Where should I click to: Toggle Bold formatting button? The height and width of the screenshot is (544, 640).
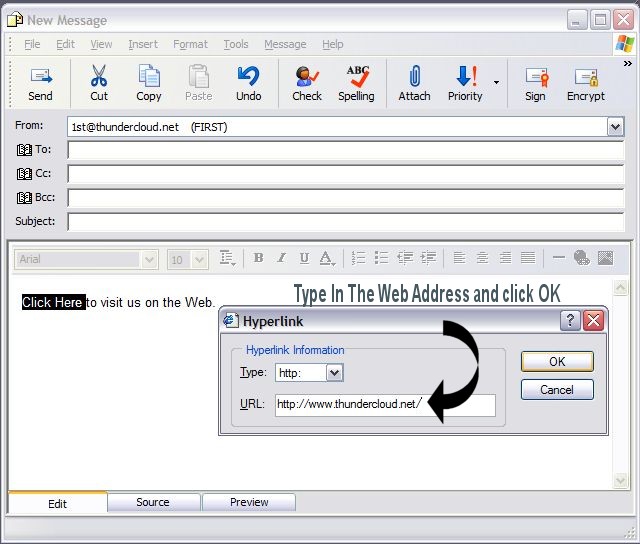258,258
